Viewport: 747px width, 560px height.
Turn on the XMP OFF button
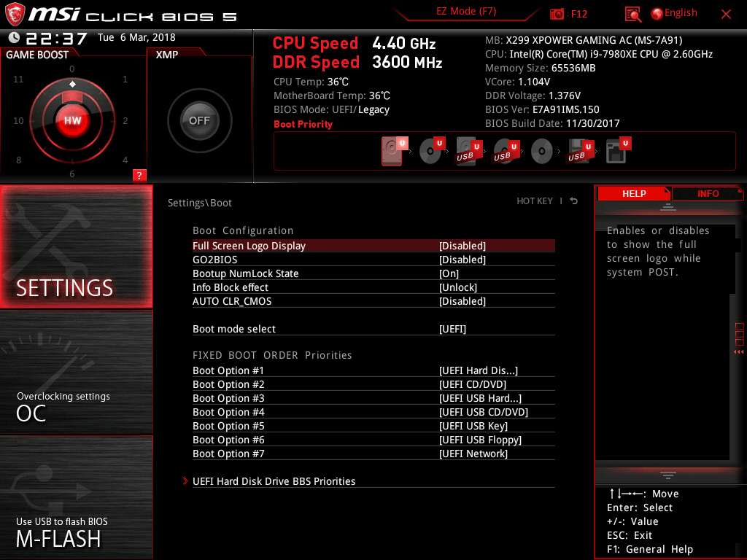[x=199, y=120]
